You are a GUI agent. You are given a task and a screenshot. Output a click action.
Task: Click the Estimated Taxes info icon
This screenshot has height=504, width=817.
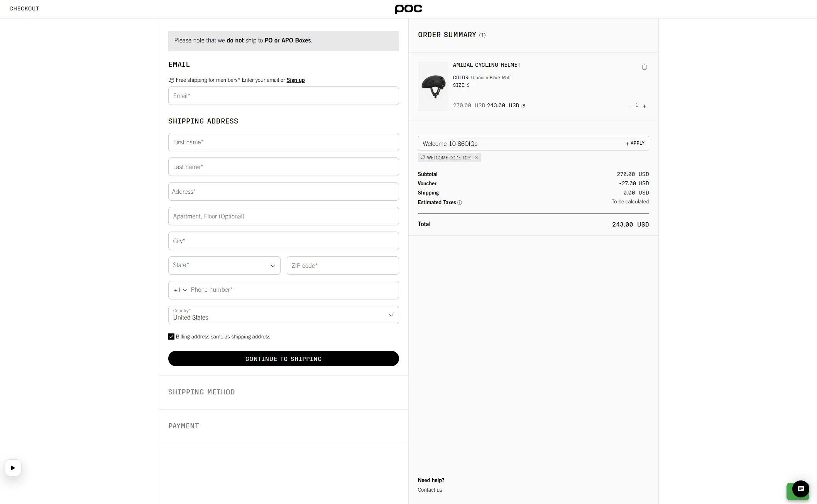pyautogui.click(x=459, y=203)
